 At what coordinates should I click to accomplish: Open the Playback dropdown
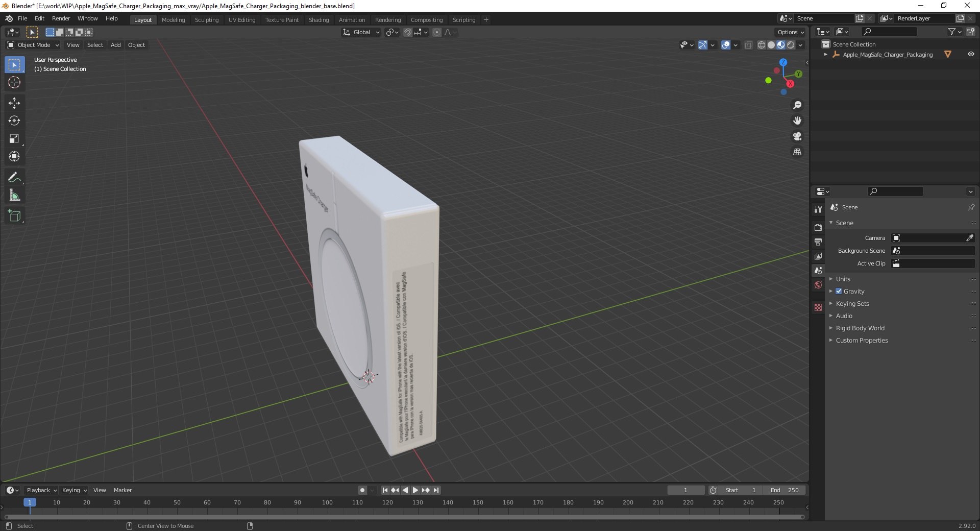(x=41, y=490)
